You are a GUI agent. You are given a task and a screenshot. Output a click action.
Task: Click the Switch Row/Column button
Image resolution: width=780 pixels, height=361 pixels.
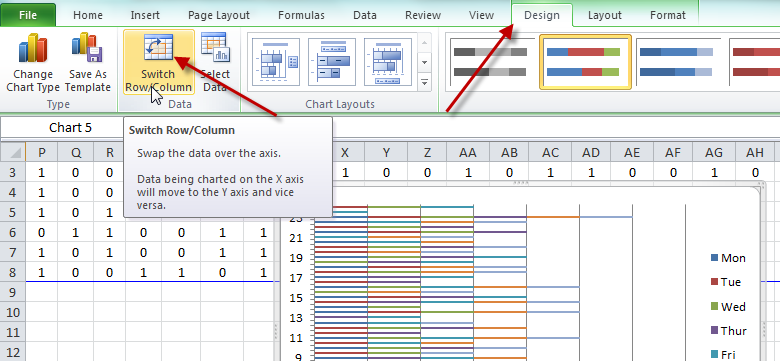[x=159, y=62]
